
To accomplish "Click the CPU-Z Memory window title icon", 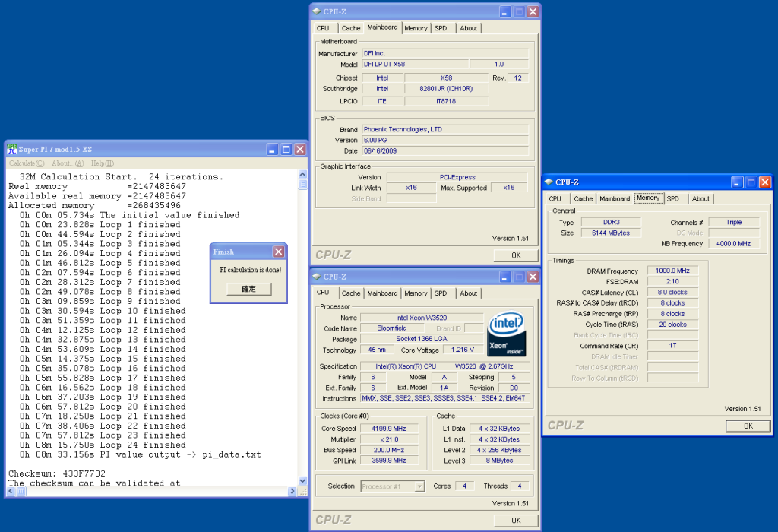I will (549, 182).
